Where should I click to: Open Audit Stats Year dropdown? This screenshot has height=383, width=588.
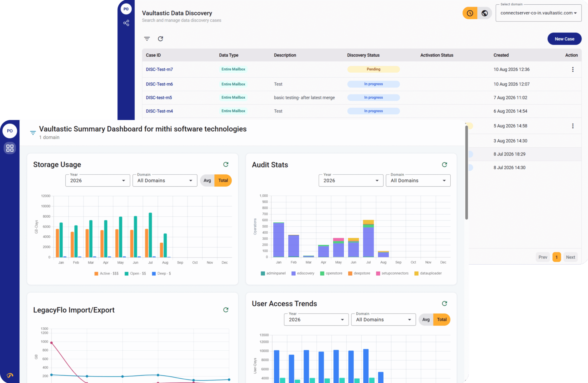tap(351, 180)
